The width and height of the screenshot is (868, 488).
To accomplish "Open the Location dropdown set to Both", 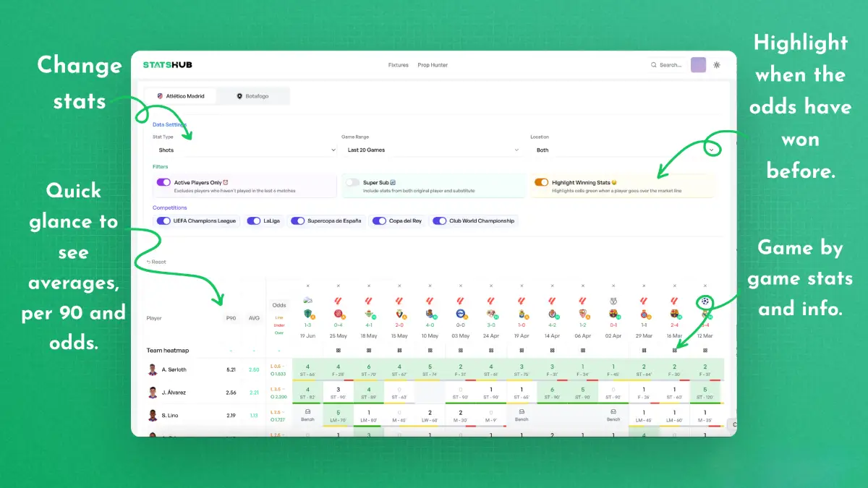I will 626,150.
